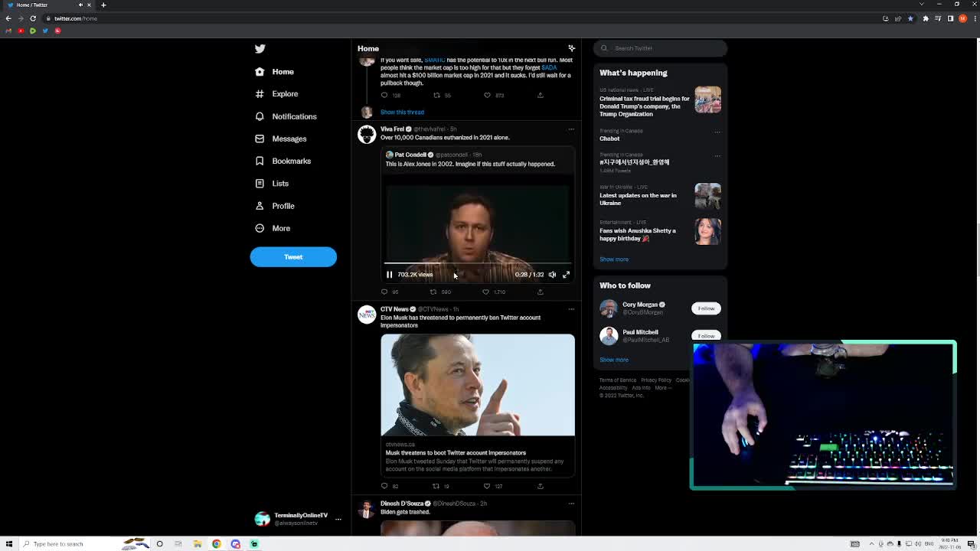The image size is (980, 551).
Task: Open Messages in the sidebar
Action: [281, 139]
